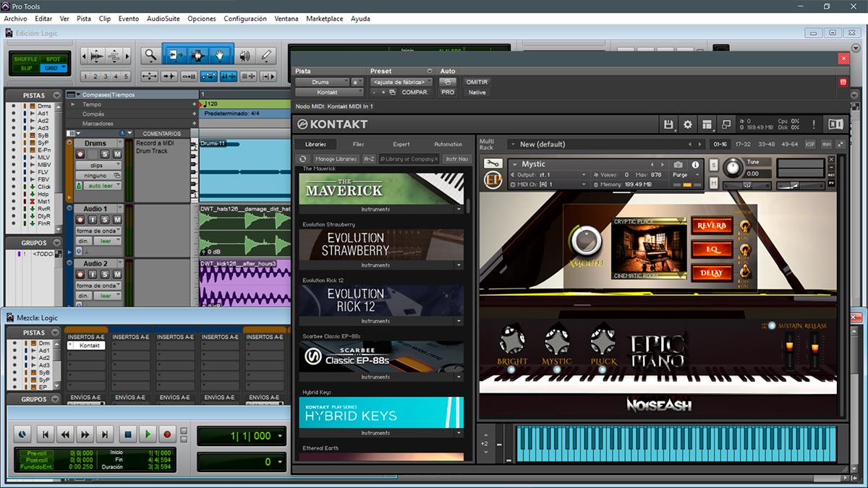
Task: Pick the Pencil tool
Action: [265, 55]
